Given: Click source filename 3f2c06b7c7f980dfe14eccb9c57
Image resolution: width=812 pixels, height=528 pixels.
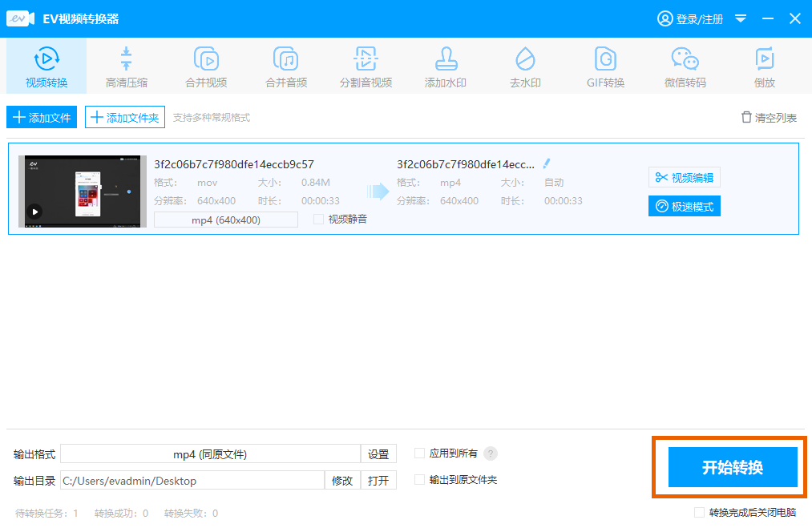Looking at the screenshot, I should pos(234,164).
